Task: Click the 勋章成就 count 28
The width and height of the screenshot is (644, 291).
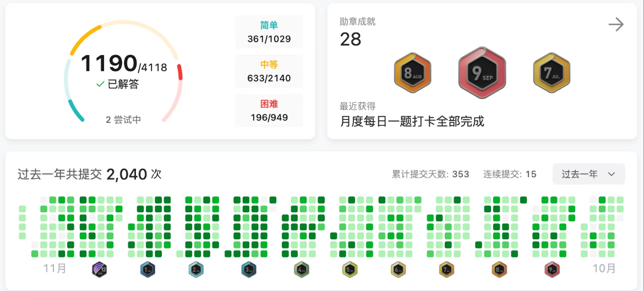Action: point(350,39)
